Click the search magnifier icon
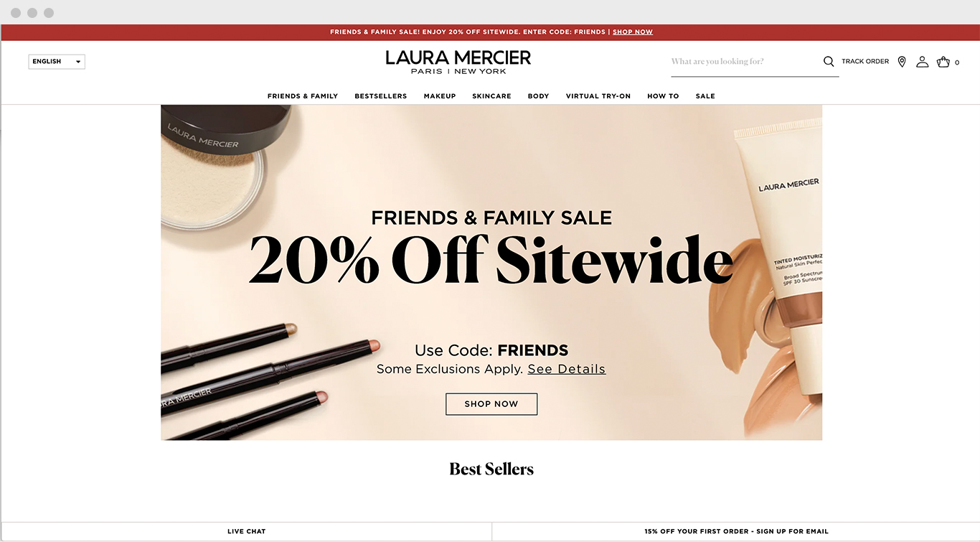This screenshot has height=542, width=980. pos(829,62)
